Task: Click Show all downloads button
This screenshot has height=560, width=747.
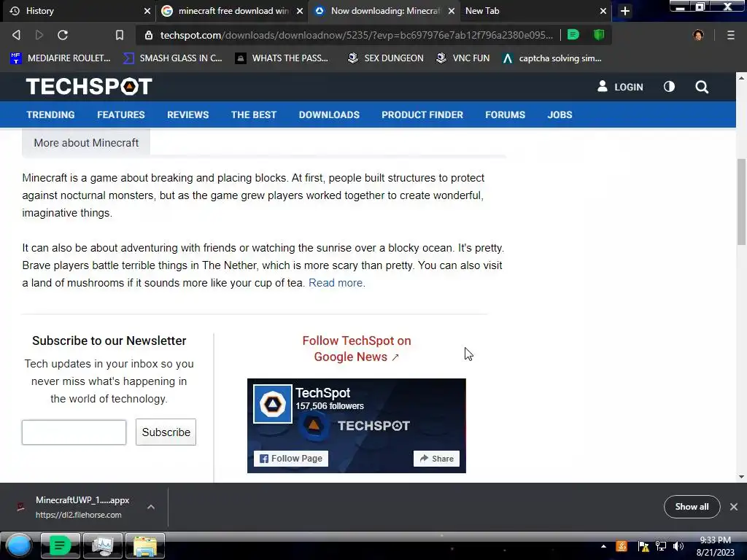Action: tap(692, 507)
